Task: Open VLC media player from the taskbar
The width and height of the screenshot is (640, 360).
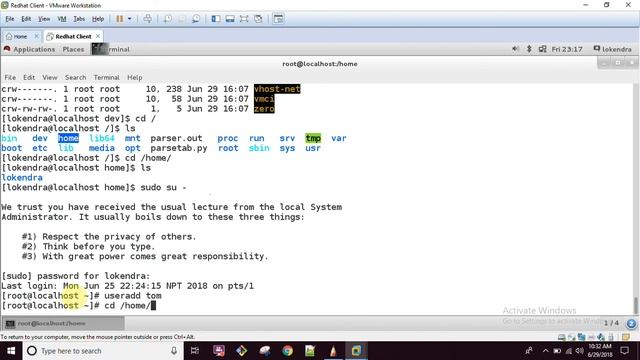Action: 333,351
